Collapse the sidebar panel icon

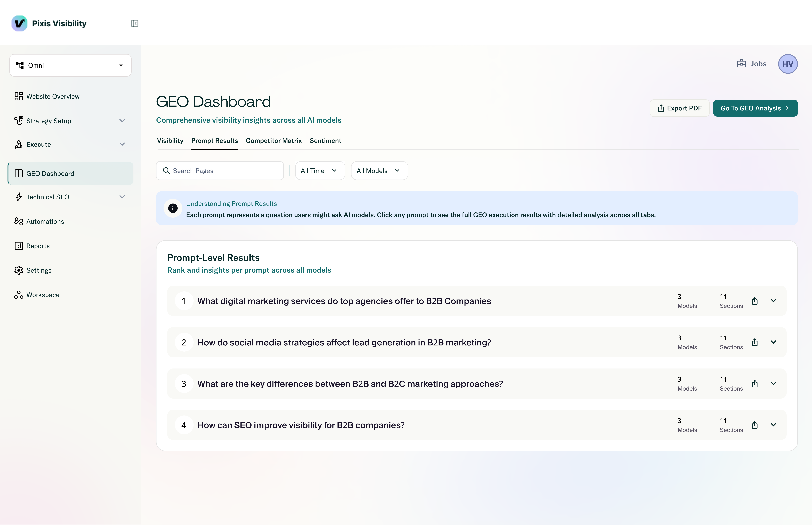click(x=135, y=24)
